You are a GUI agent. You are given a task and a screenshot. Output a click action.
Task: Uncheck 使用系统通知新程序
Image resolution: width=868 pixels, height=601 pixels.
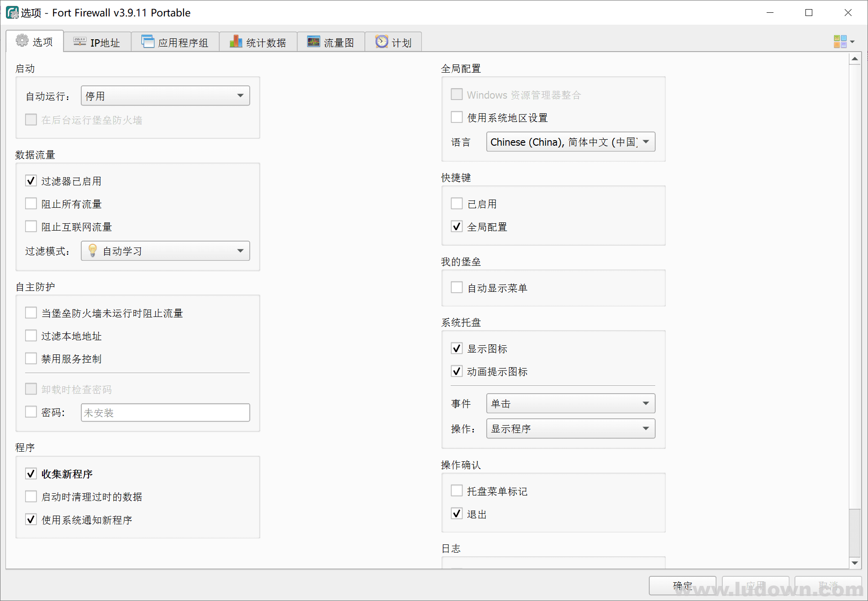click(31, 520)
